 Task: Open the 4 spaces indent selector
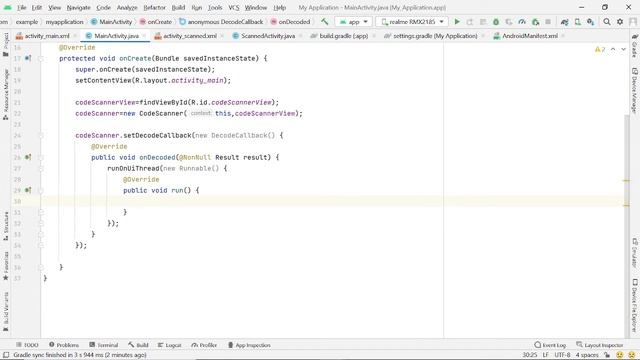click(587, 355)
